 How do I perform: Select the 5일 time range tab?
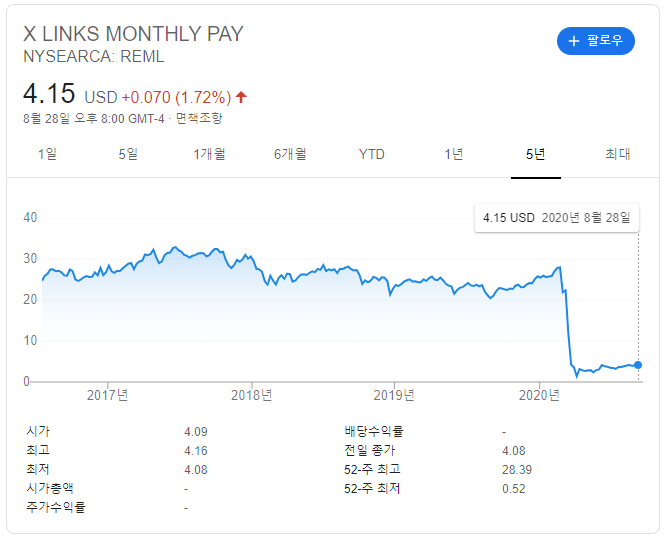click(128, 154)
